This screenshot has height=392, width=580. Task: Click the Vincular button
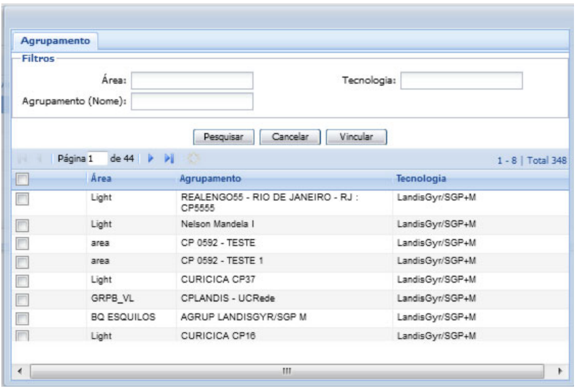coord(357,137)
